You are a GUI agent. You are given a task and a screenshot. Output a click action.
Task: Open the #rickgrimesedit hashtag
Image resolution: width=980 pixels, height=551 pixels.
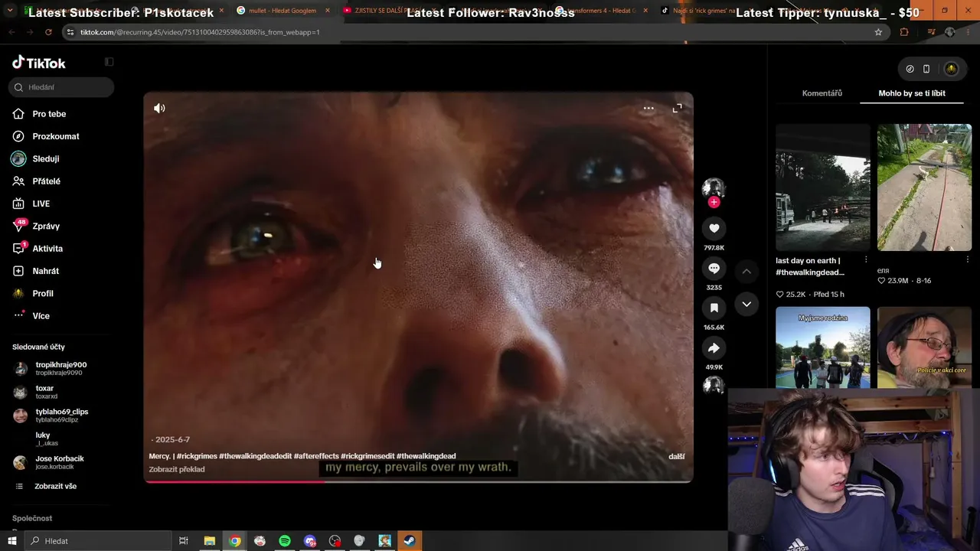367,456
